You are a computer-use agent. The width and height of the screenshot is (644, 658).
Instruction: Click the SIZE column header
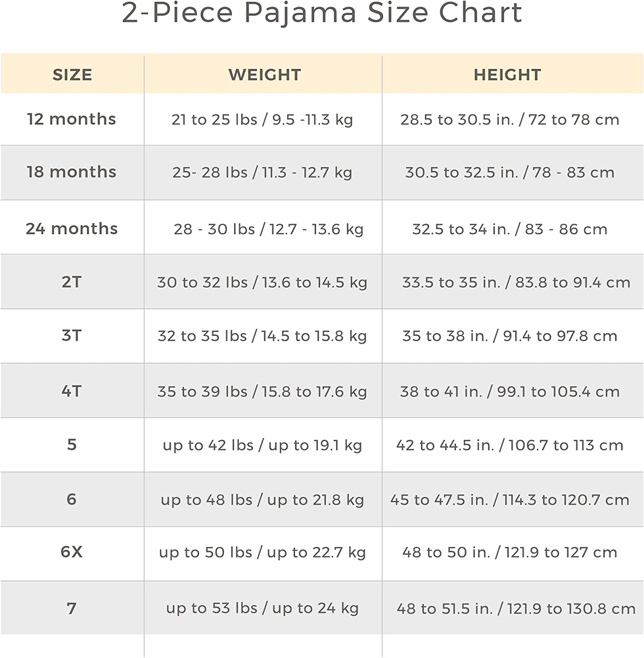(72, 75)
